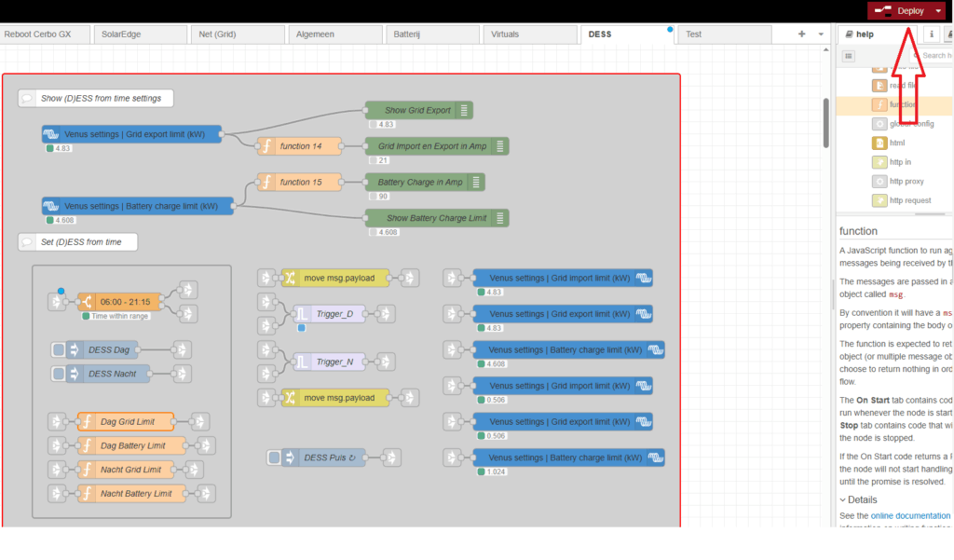Toggle the Show Grid Export debug output
954x560 pixels.
[x=464, y=110]
